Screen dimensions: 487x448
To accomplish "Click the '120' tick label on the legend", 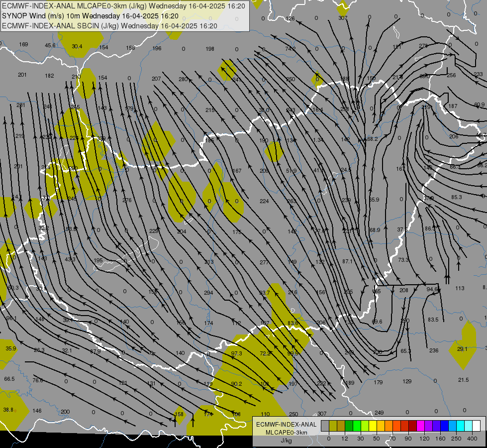I will (424, 439).
